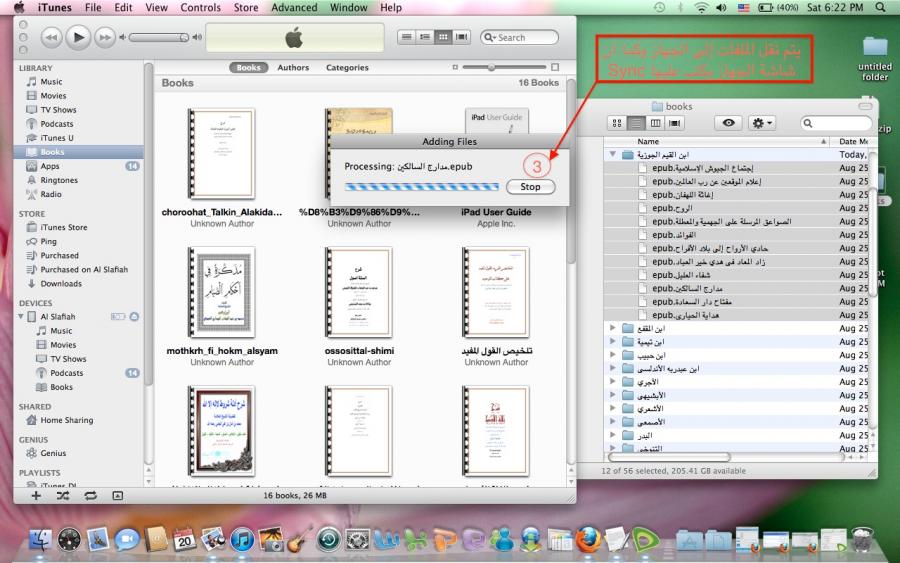900x563 pixels.
Task: Open the Advanced menu in menu bar
Action: (294, 7)
